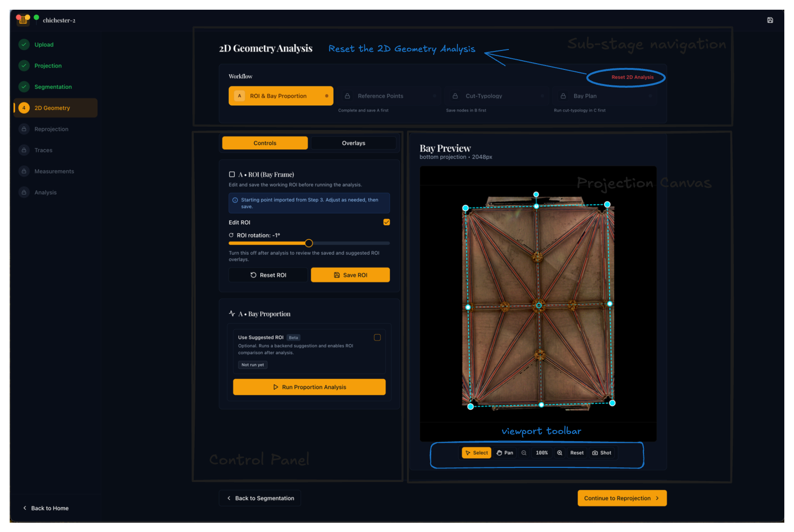Click the zoom in magnifier icon
Viewport: 794px width, 532px height.
(x=559, y=453)
